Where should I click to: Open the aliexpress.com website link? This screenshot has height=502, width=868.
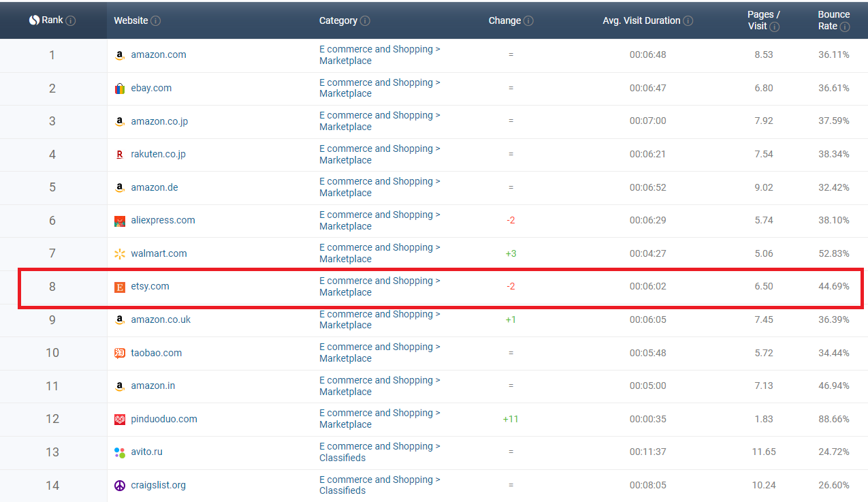163,220
